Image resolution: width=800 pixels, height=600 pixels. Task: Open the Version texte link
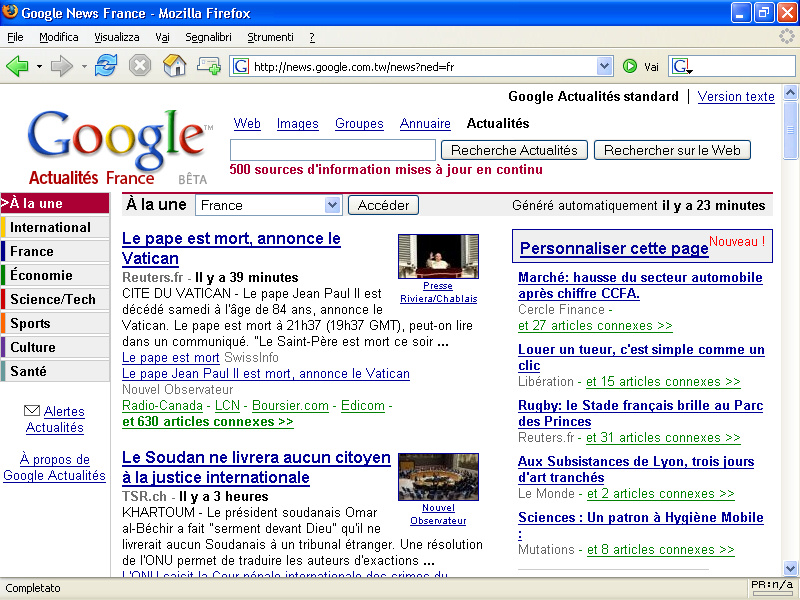[x=736, y=96]
